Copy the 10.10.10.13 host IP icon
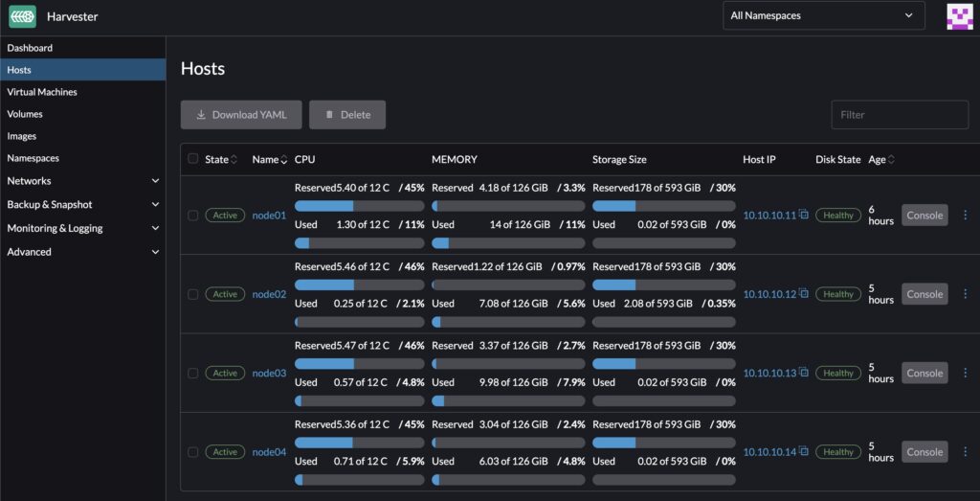This screenshot has width=980, height=501. point(804,373)
